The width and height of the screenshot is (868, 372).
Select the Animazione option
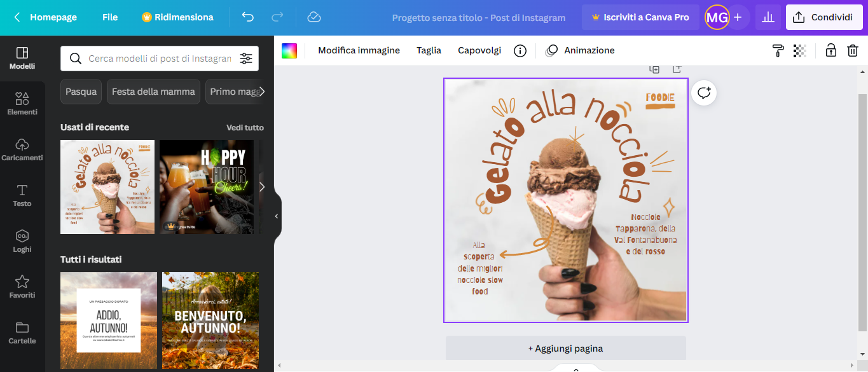(588, 50)
